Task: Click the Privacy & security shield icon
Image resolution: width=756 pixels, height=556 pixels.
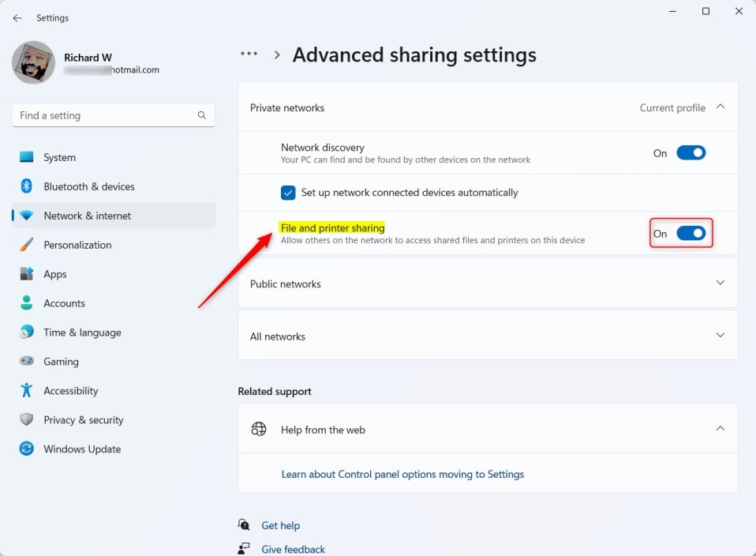Action: coord(26,420)
